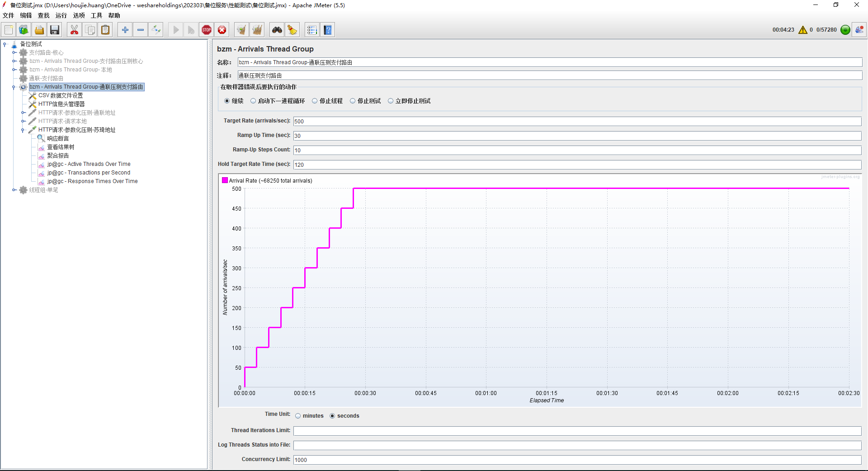This screenshot has width=868, height=471.
Task: Select 聚合报告 listener
Action: point(58,155)
